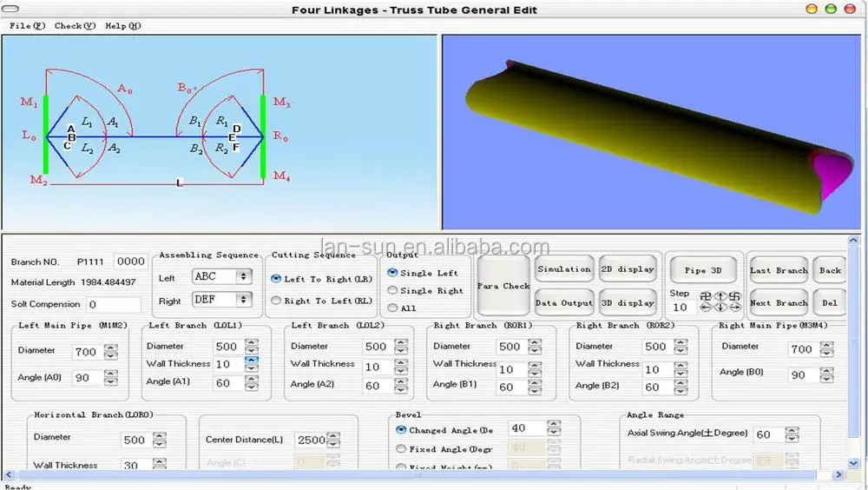Click the Solt Compension input field

(113, 305)
